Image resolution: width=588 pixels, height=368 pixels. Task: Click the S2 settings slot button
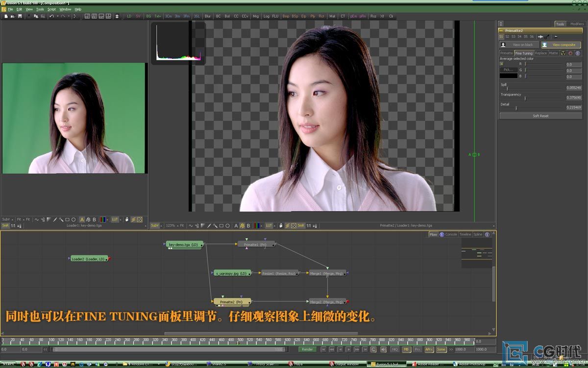[x=507, y=36]
